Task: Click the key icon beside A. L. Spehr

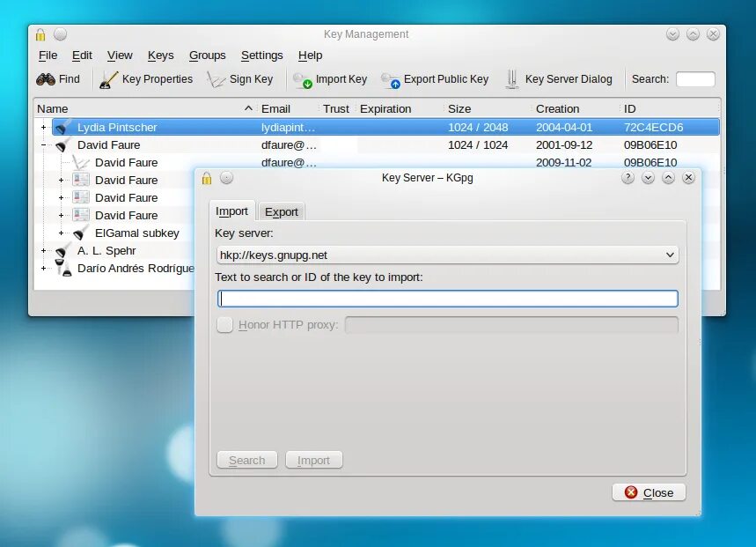Action: click(x=62, y=251)
